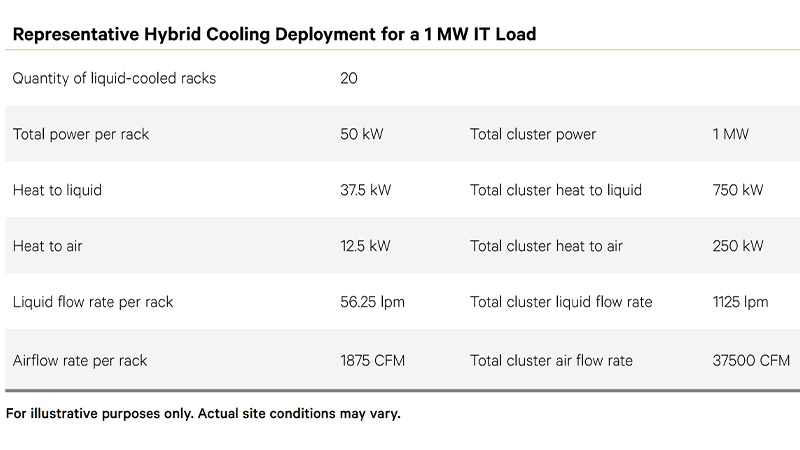Click the 56.25 lpm flow value

(372, 302)
